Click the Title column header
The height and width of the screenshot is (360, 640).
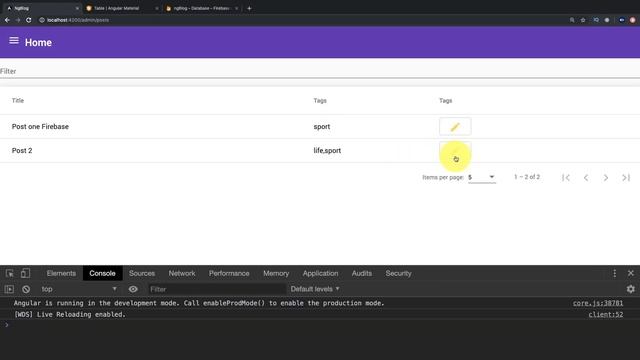(18, 100)
